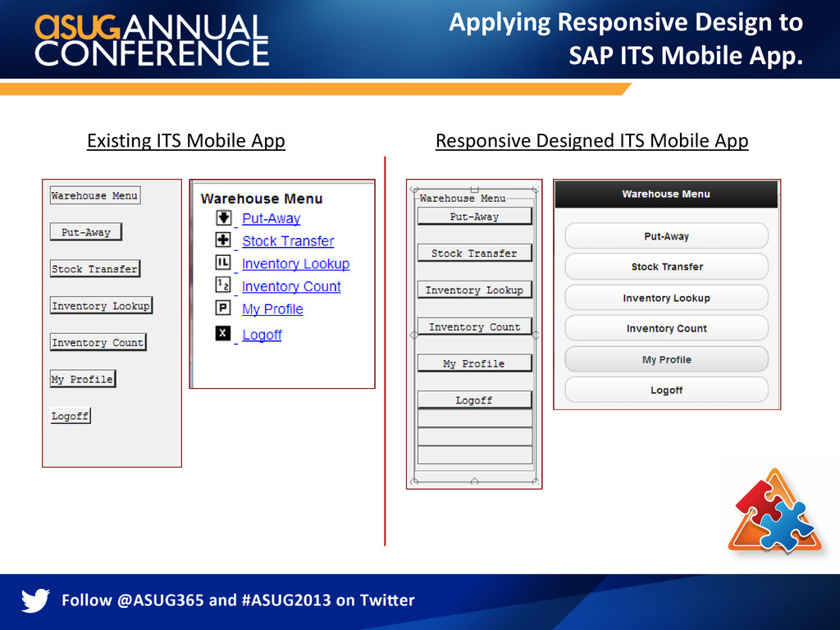840x630 pixels.
Task: Open the Put-Away hyperlink
Action: click(x=271, y=218)
